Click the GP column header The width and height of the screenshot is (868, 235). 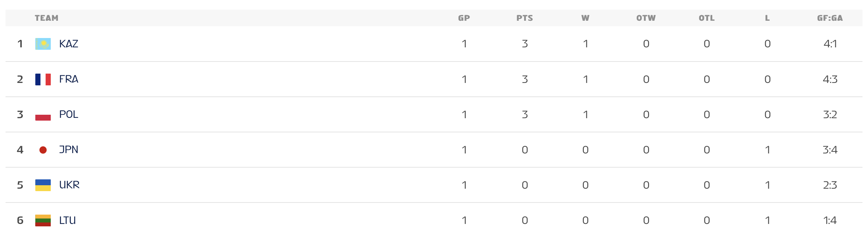464,18
